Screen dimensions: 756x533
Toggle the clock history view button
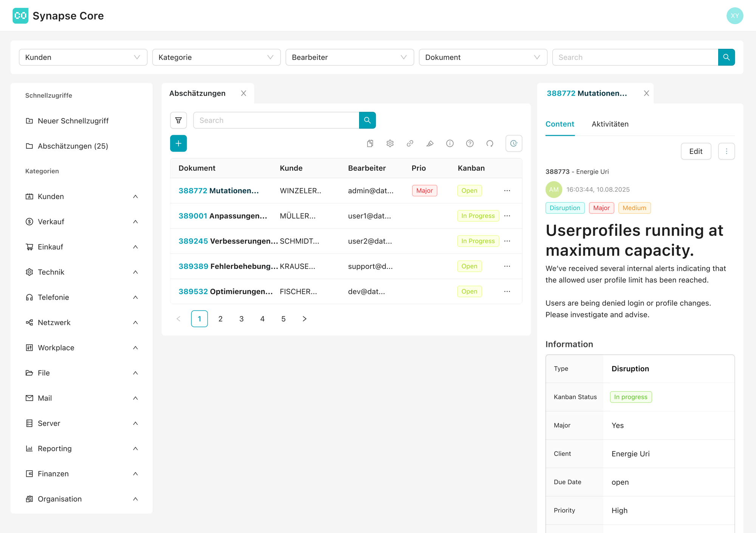point(514,143)
